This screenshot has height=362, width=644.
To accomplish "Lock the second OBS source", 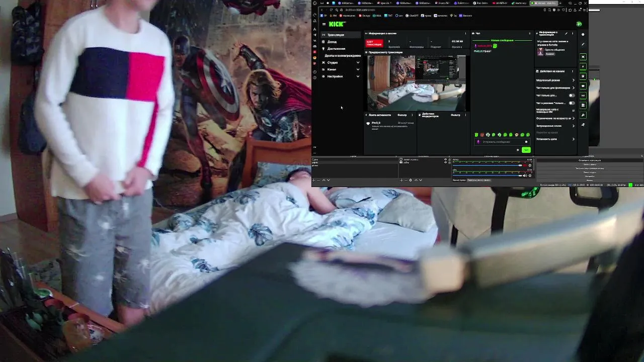I will tap(449, 162).
